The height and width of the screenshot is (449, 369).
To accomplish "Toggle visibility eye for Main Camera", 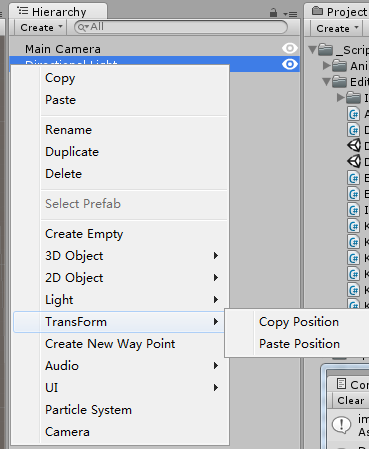I will click(290, 48).
